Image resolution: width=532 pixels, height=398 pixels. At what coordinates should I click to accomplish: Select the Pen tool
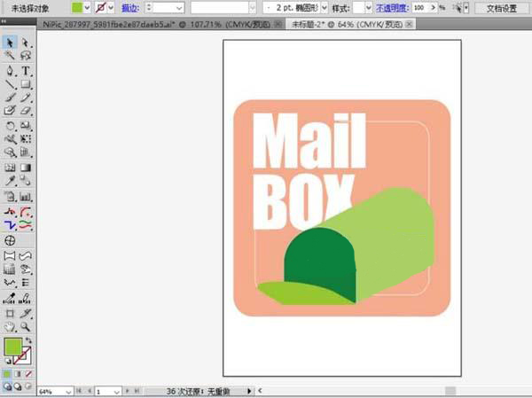10,71
